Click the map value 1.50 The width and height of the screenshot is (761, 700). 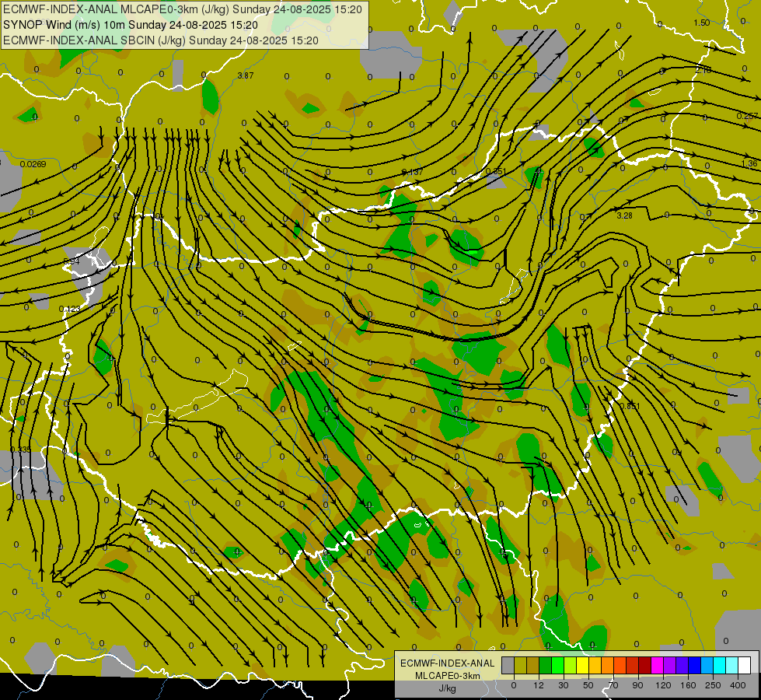[x=702, y=23]
